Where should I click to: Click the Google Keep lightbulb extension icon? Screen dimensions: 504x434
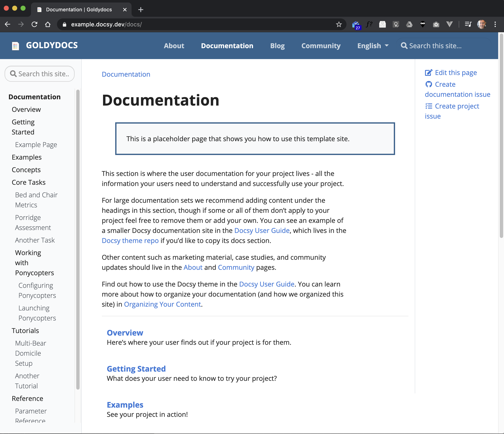[x=396, y=24]
